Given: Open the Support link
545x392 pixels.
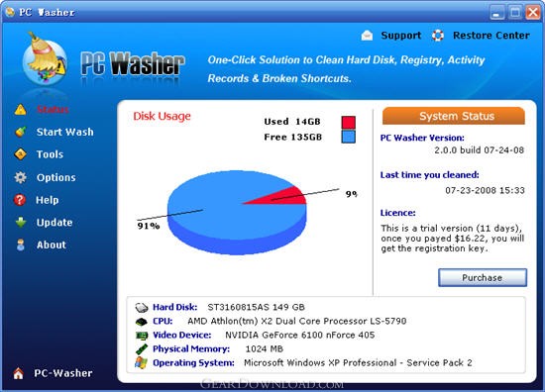Looking at the screenshot, I should click(x=401, y=36).
